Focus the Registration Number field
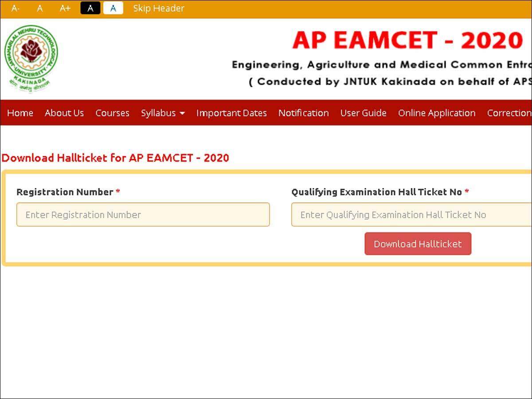This screenshot has height=399, width=532. pos(143,215)
